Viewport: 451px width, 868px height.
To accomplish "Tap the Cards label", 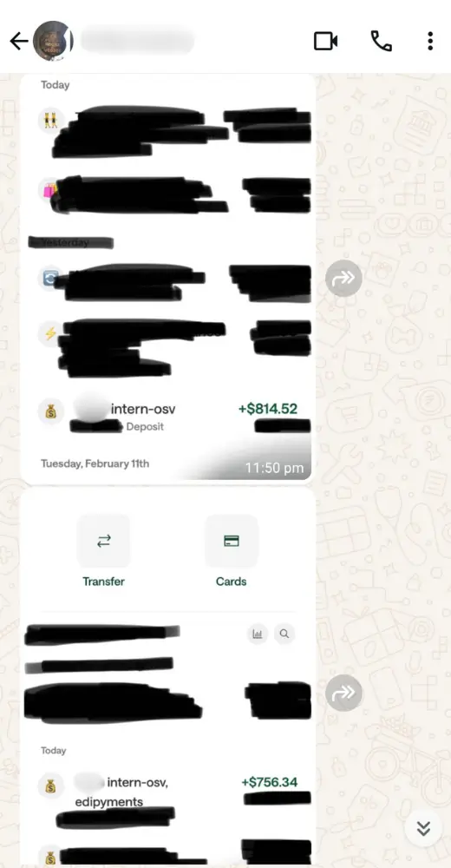I will click(232, 582).
